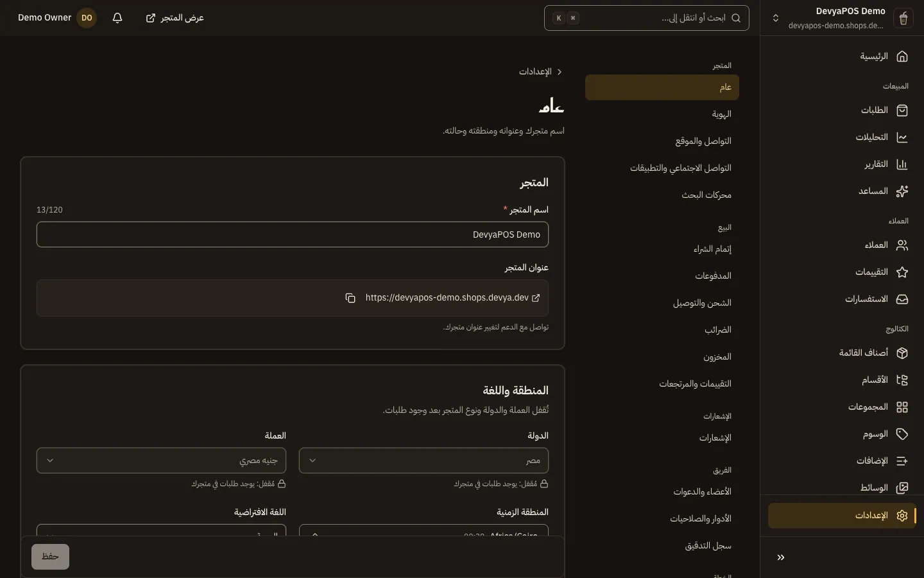Copy the store URL with the copy icon

[350, 298]
